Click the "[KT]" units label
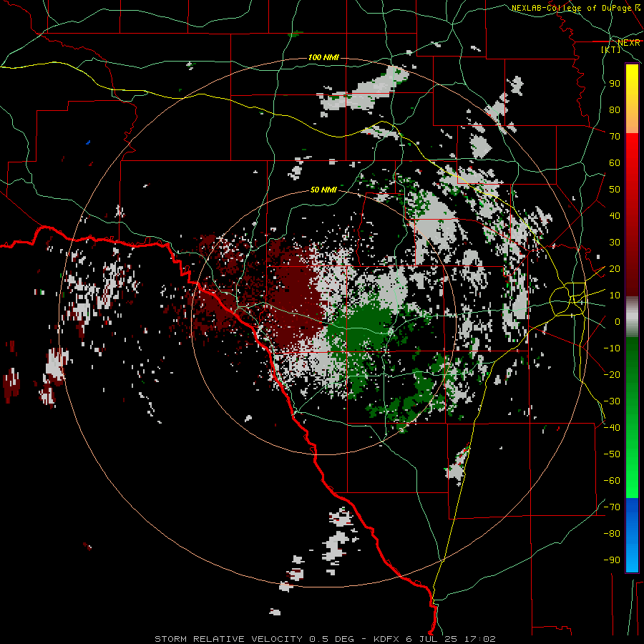The width and height of the screenshot is (644, 644). tap(611, 49)
